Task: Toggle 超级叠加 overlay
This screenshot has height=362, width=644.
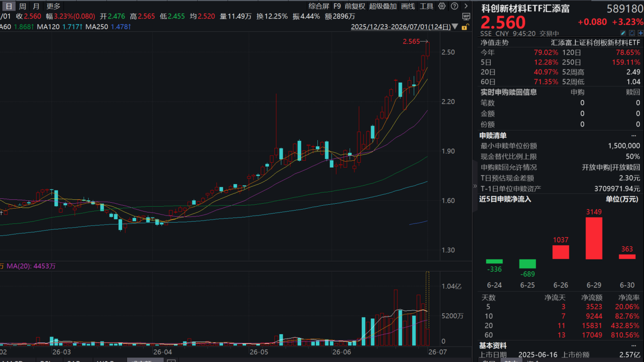Action: 383,6
